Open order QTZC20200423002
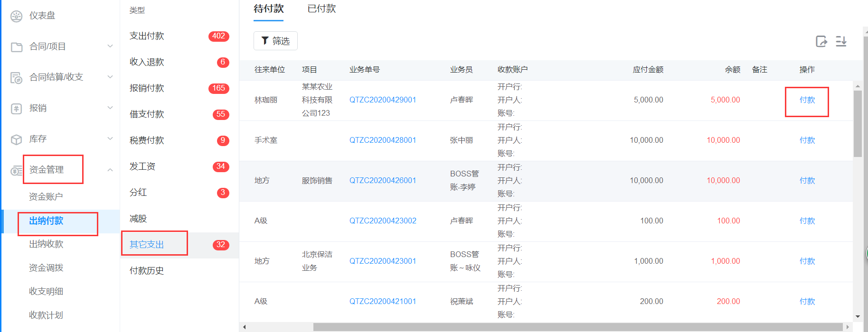868x332 pixels. [x=383, y=221]
